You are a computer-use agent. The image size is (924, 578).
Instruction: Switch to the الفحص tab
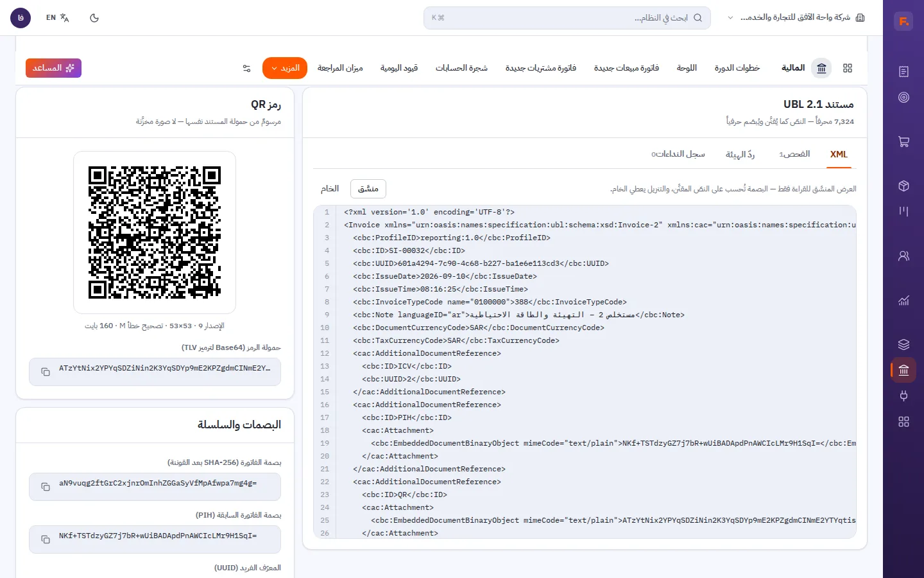coord(794,154)
